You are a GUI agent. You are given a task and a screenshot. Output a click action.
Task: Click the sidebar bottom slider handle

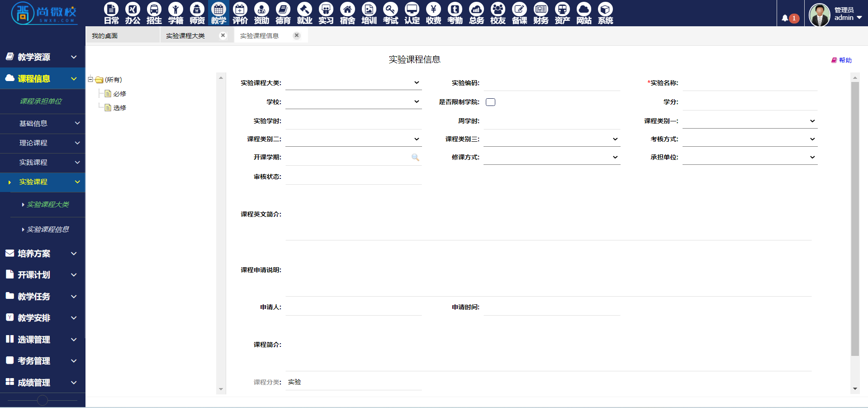point(43,400)
